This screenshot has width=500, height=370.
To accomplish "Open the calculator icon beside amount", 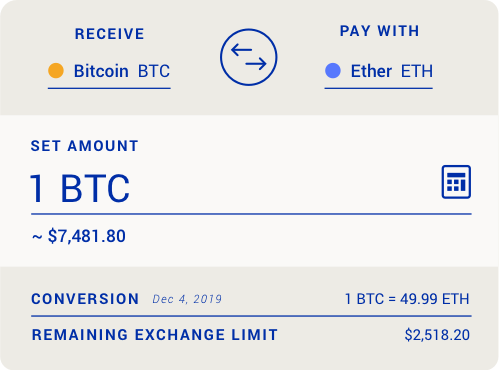I will point(456,182).
